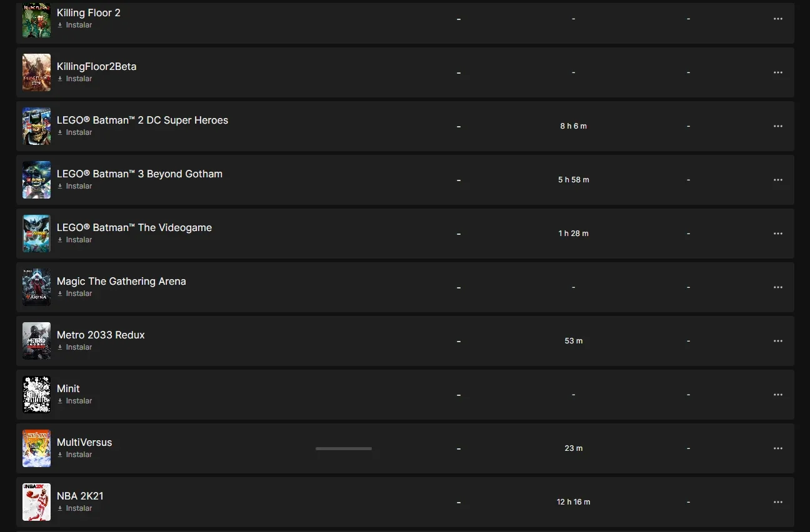This screenshot has width=810, height=532.
Task: Select the Minit cover thumbnail
Action: click(36, 395)
